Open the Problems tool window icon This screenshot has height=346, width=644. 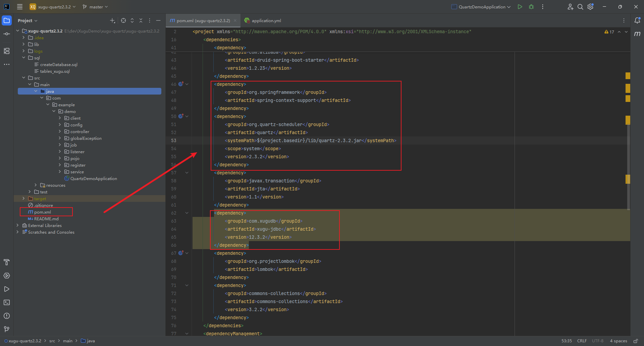pos(7,316)
